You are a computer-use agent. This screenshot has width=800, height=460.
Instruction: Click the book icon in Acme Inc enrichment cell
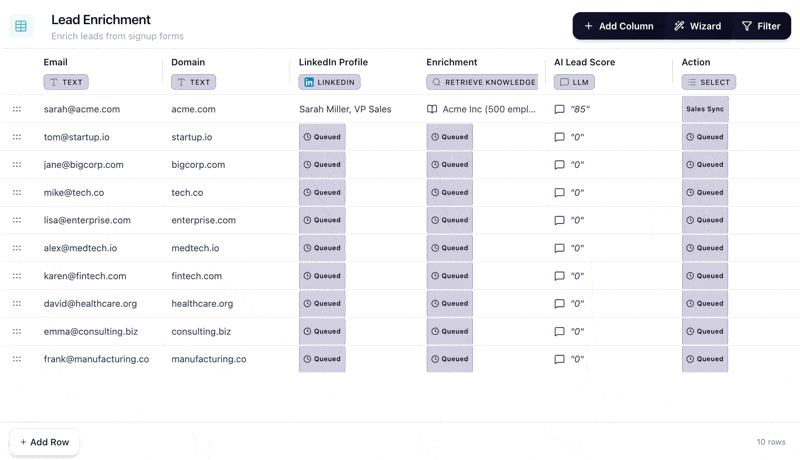tap(432, 109)
